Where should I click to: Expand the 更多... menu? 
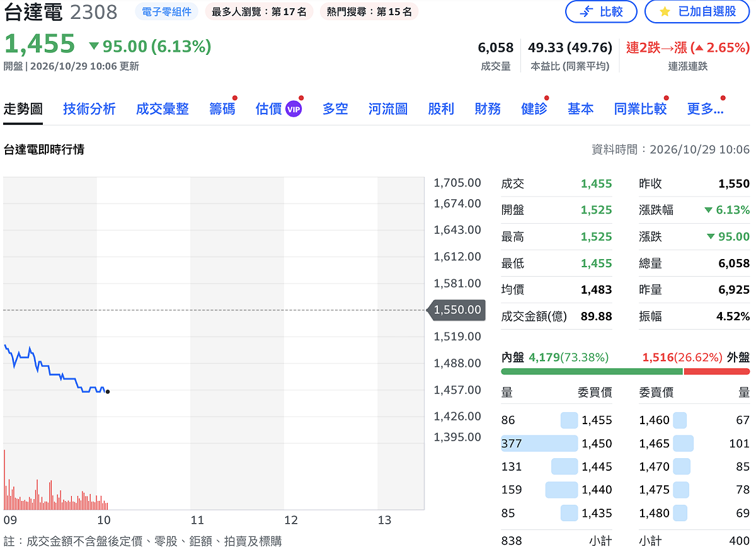[705, 109]
